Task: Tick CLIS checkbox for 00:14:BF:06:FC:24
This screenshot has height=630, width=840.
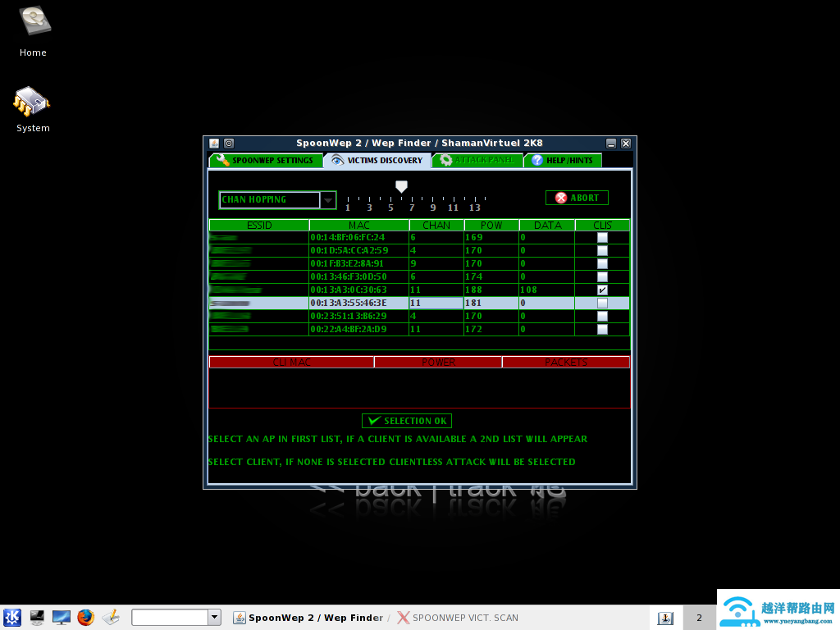Action: [602, 237]
